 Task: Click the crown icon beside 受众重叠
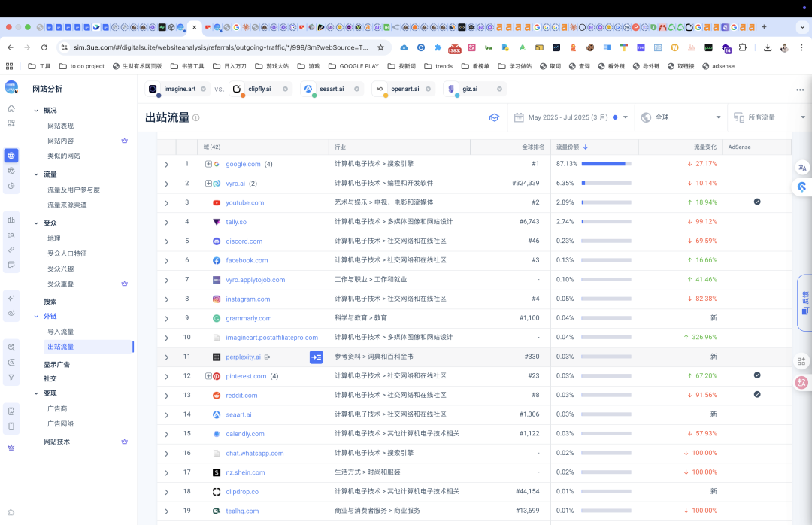click(x=124, y=284)
